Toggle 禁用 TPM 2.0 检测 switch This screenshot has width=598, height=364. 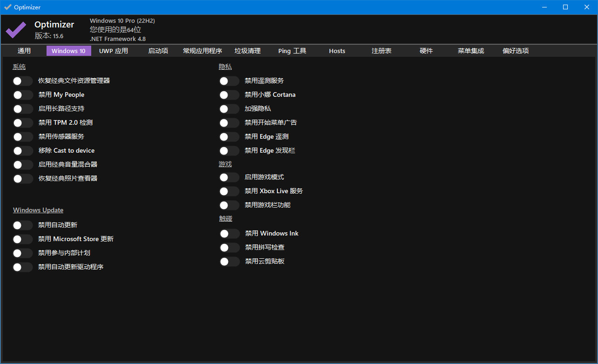pyautogui.click(x=23, y=123)
